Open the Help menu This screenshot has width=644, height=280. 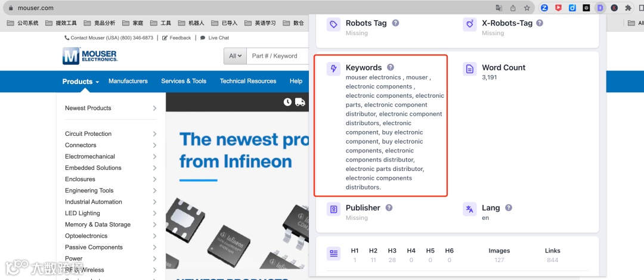296,81
